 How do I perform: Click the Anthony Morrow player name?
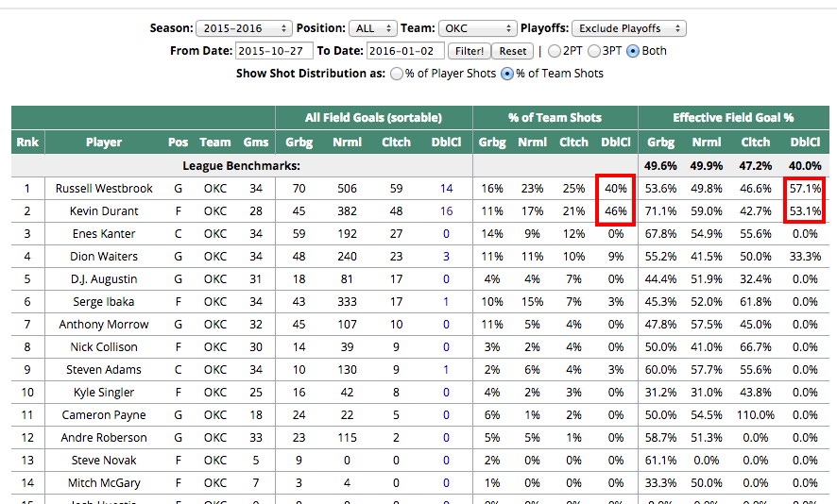[104, 325]
